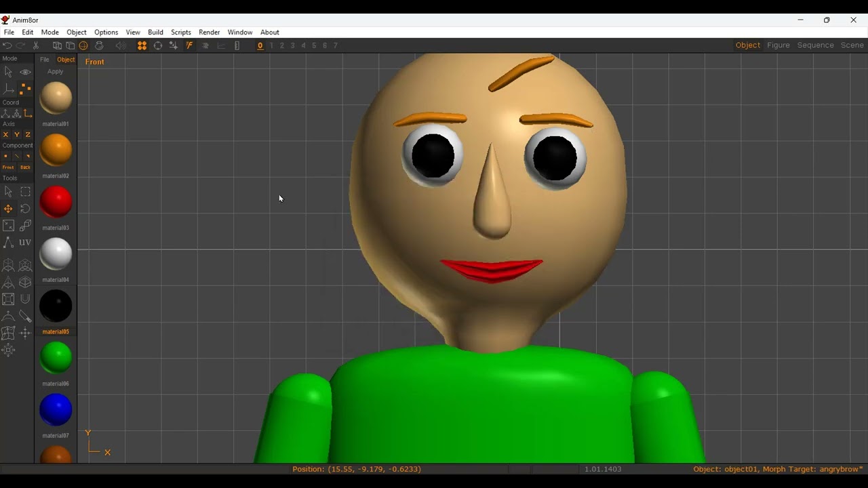This screenshot has width=868, height=488.
Task: Click the Position coordinates in status bar
Action: tap(357, 469)
